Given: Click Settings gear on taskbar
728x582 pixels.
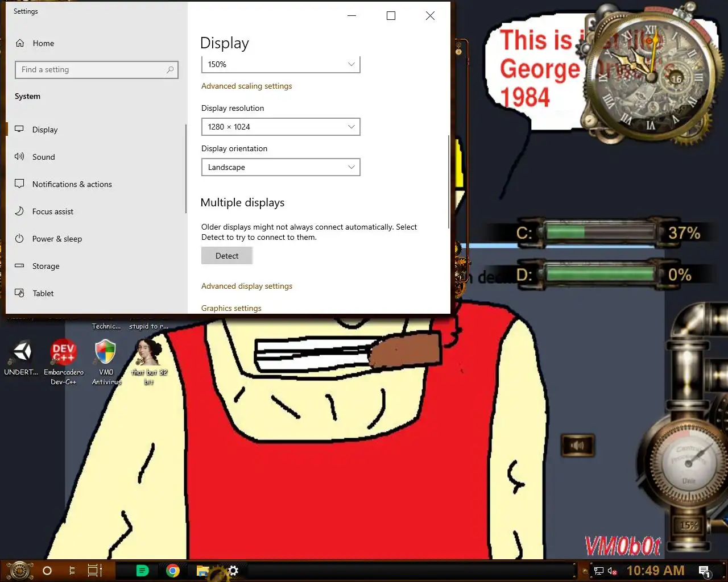Looking at the screenshot, I should pos(233,570).
